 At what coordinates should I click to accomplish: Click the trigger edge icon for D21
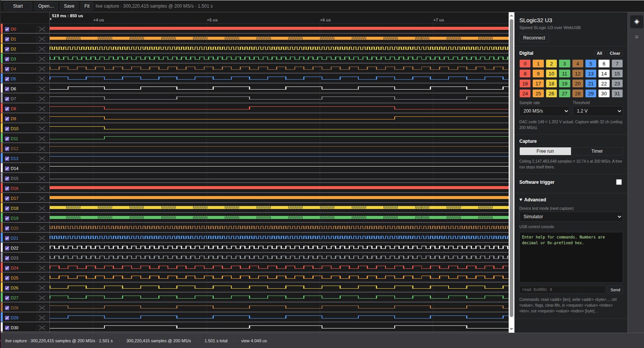42,238
